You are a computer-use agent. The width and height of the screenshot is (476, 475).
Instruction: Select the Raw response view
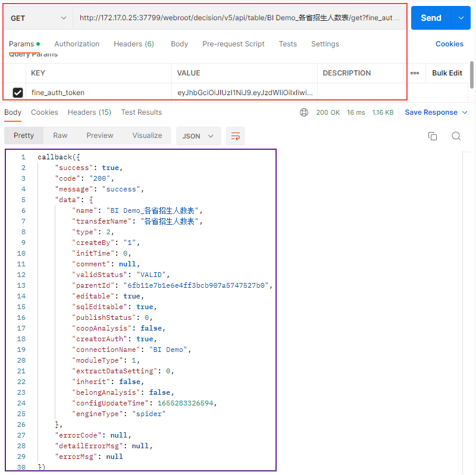click(x=60, y=136)
